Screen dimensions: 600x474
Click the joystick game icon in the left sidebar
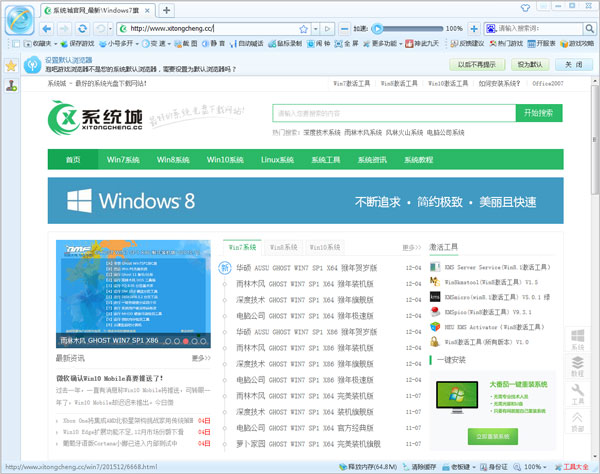point(11,86)
